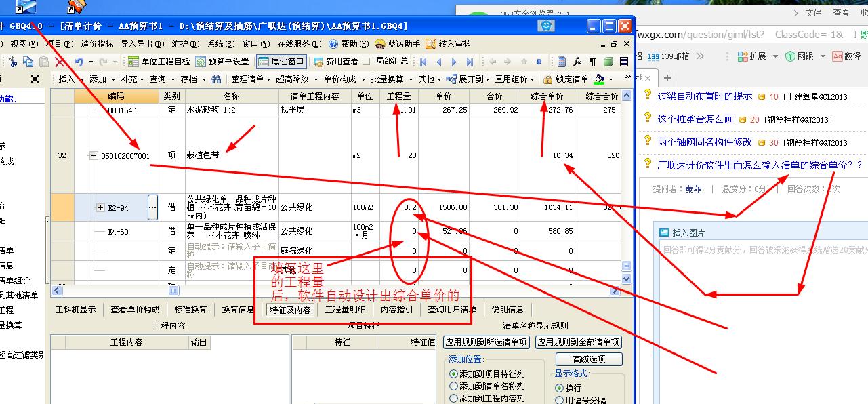
Task: Select the 换行 display format radio
Action: 568,388
